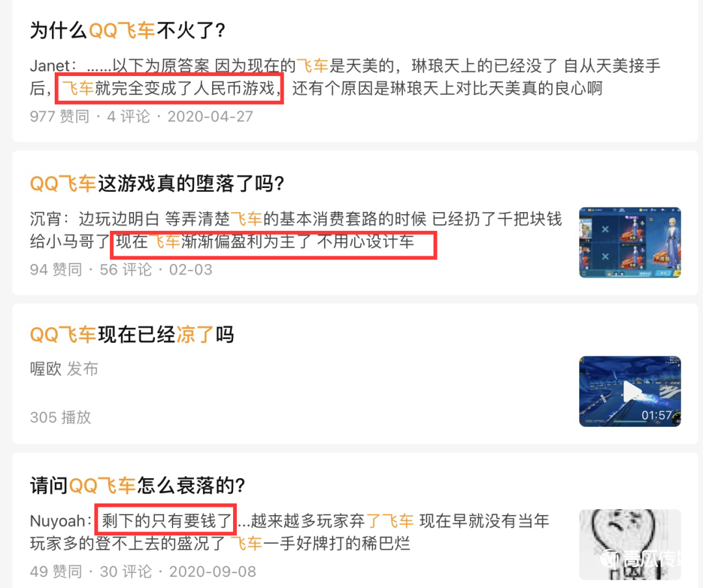Open the 30 评论 comments link
The image size is (703, 588).
coord(126,572)
